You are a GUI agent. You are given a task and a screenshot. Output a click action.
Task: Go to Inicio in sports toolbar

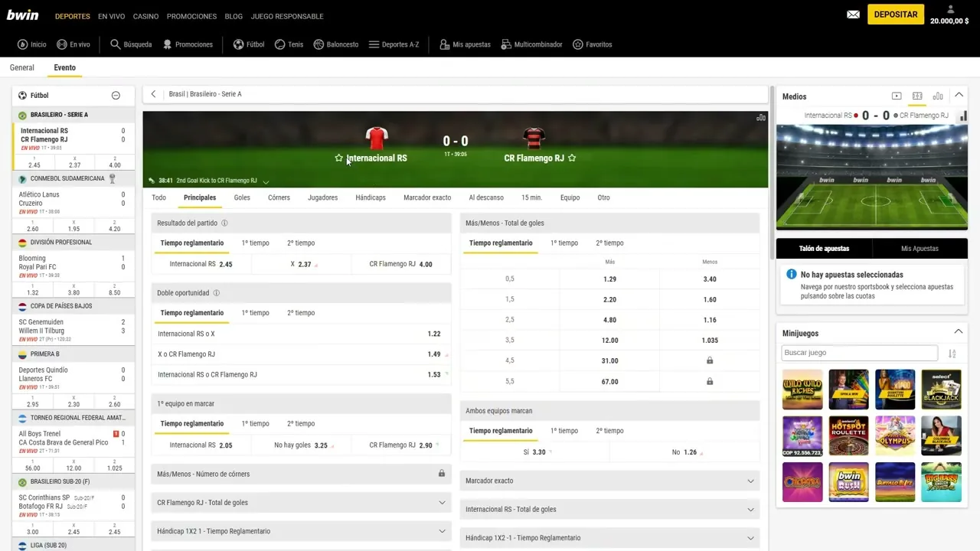[32, 44]
